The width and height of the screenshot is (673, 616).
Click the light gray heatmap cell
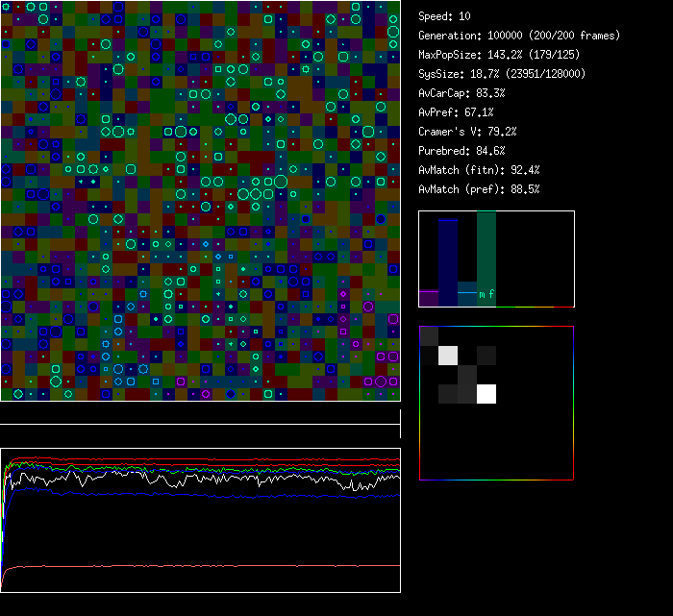[x=448, y=356]
